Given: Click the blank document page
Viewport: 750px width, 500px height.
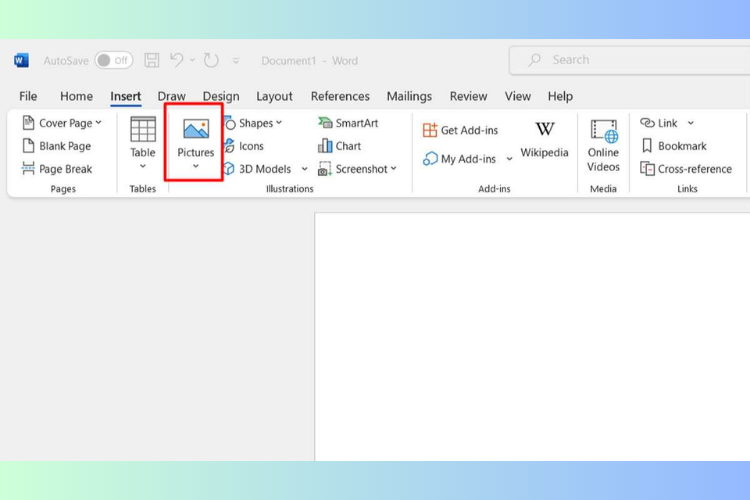Looking at the screenshot, I should (x=532, y=337).
